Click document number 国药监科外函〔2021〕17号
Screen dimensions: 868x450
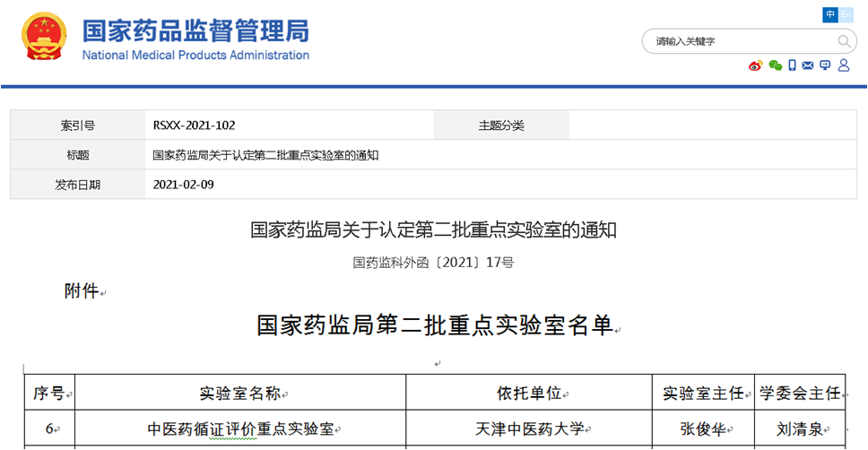(x=433, y=263)
